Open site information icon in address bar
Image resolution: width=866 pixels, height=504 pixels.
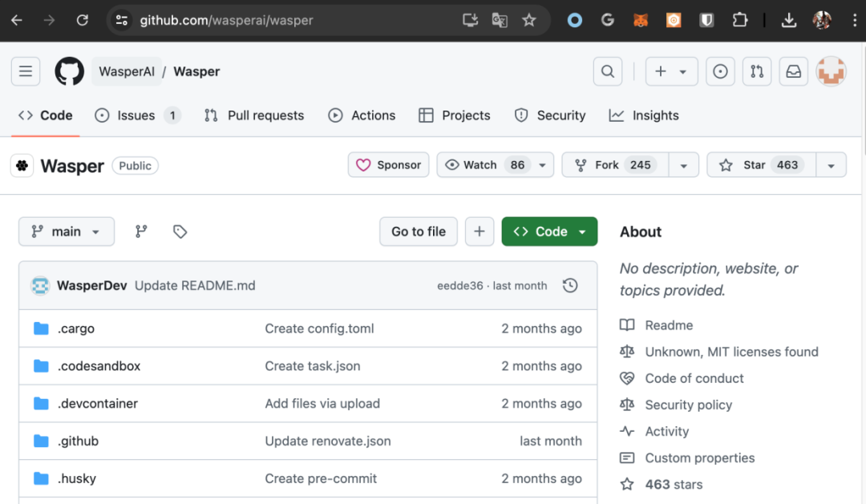pos(122,20)
